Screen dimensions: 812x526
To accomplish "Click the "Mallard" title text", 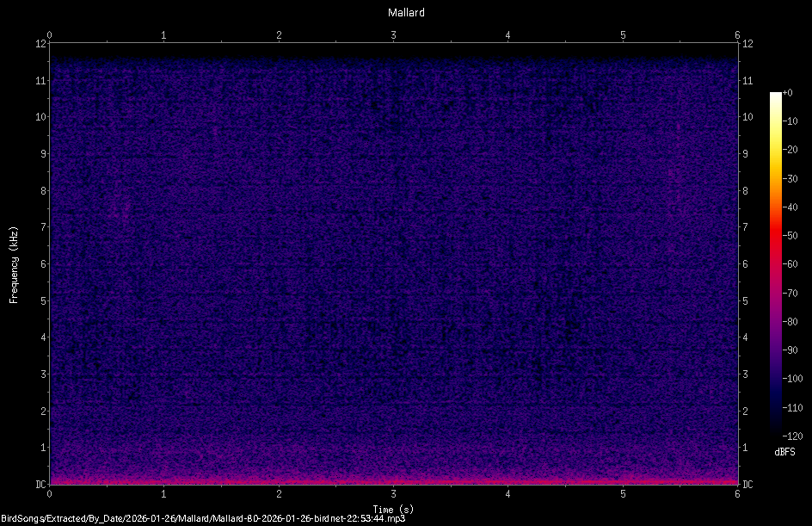I will coord(405,12).
